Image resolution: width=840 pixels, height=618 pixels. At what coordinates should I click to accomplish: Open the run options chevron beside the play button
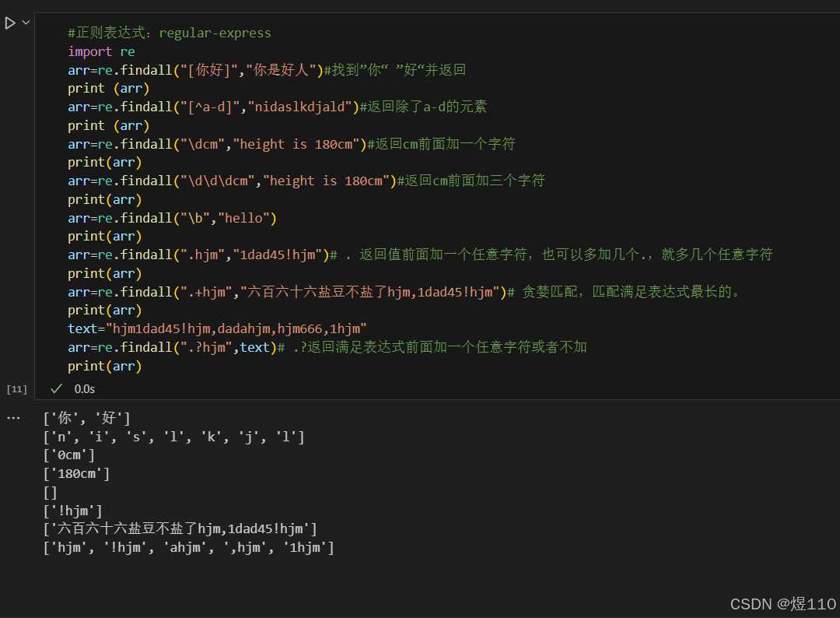pos(25,22)
